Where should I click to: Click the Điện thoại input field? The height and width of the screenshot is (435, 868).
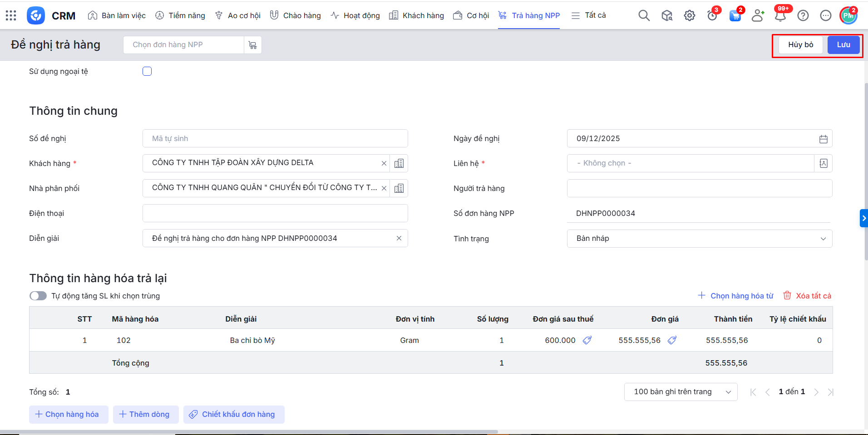tap(275, 213)
